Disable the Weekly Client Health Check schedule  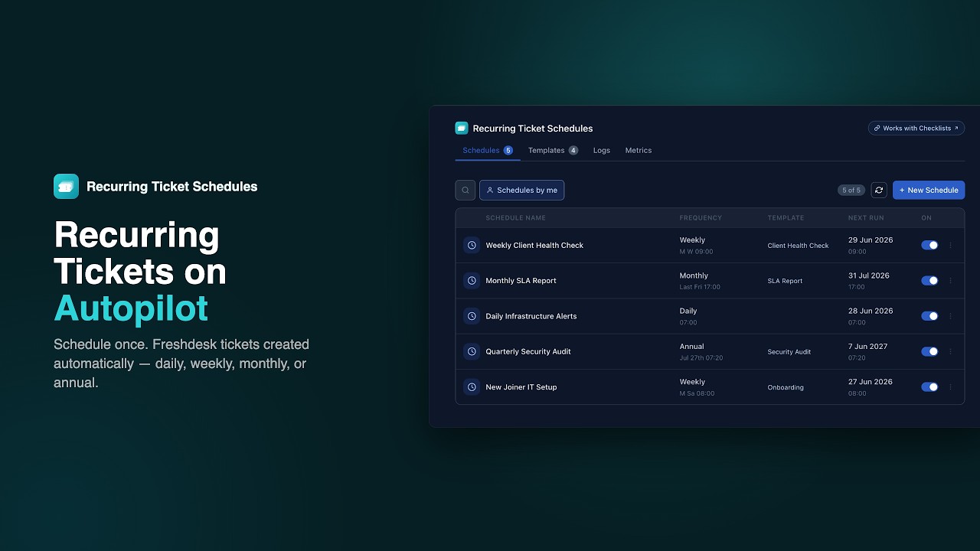click(x=929, y=245)
